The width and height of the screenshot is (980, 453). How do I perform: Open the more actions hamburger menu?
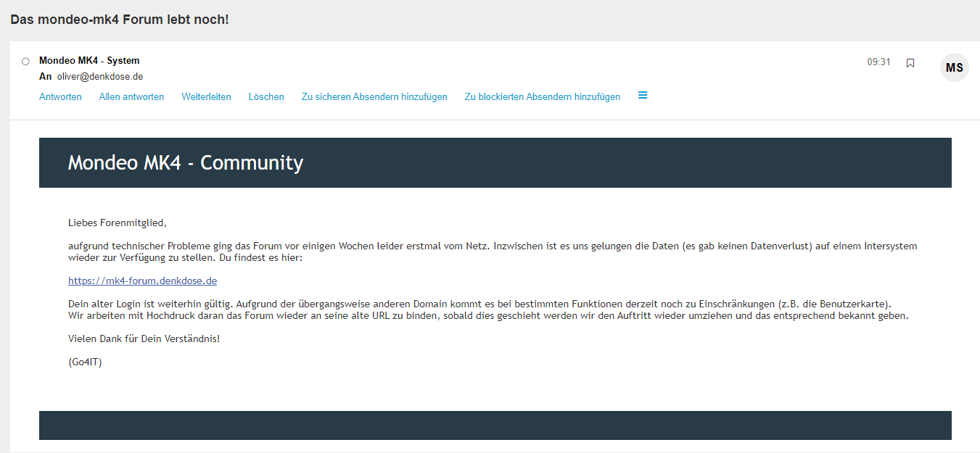[x=643, y=96]
